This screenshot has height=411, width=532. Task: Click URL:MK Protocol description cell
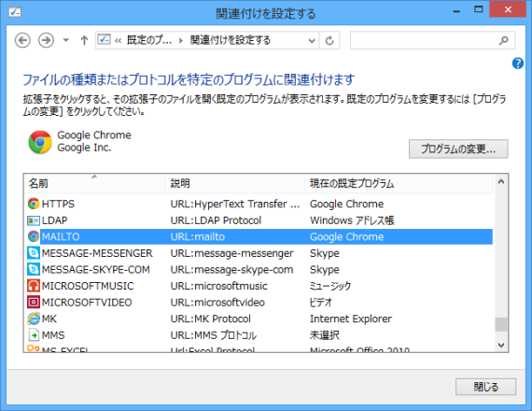click(x=210, y=319)
